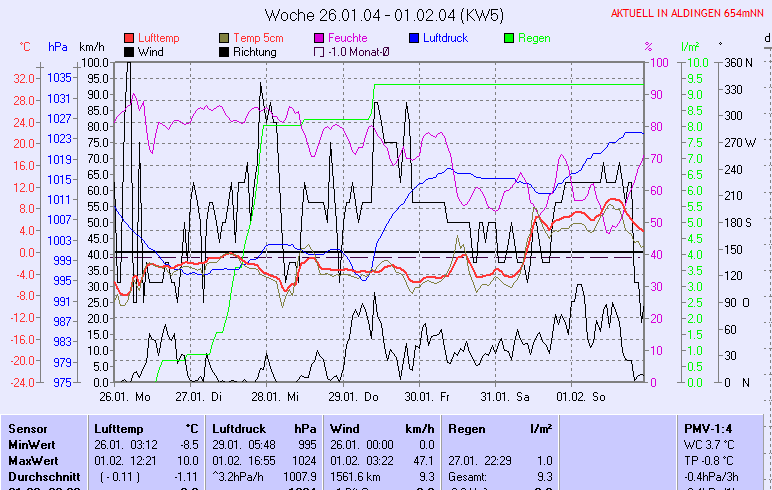
Task: Click the black Richtung legend square
Action: coord(224,52)
